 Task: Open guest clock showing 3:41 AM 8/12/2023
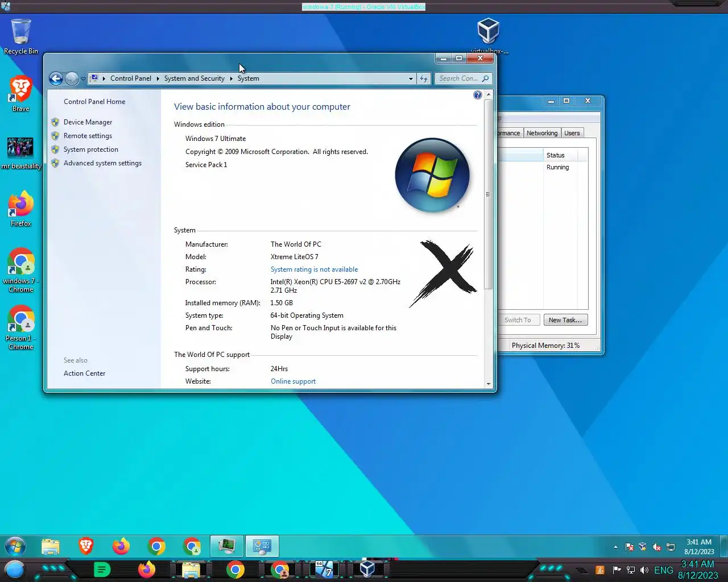(699, 547)
